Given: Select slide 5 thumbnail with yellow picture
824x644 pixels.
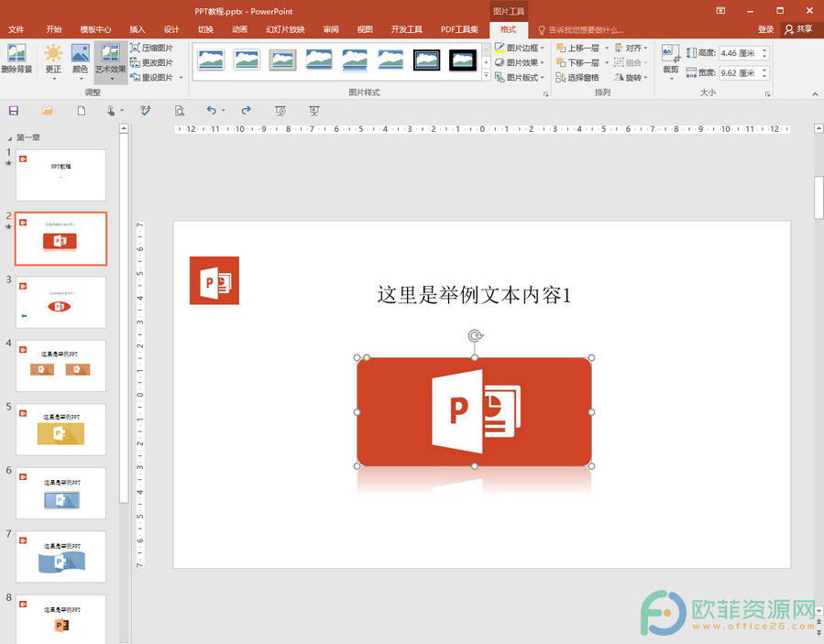Looking at the screenshot, I should tap(61, 430).
